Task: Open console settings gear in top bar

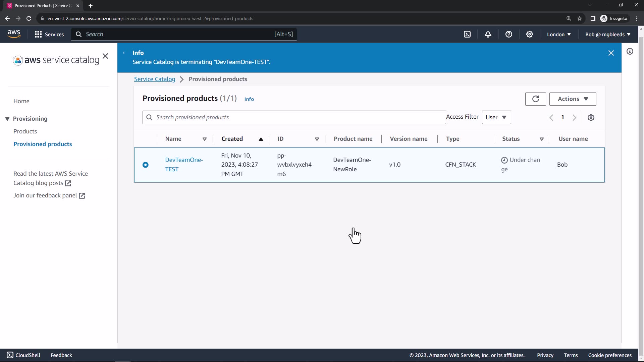Action: (530, 34)
